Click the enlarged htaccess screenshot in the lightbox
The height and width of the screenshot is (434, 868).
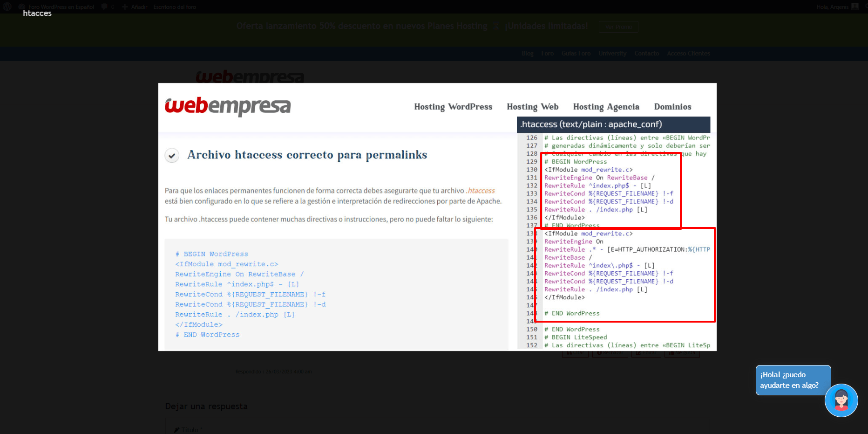point(437,217)
